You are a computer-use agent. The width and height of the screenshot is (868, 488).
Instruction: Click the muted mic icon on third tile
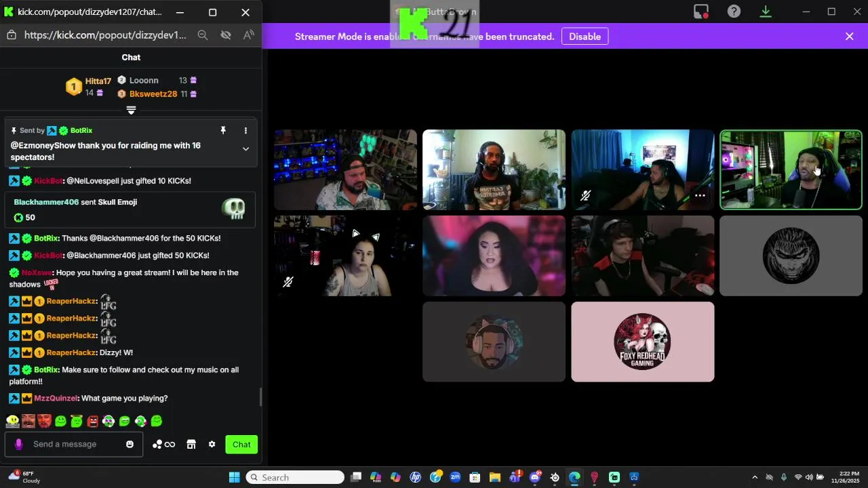pyautogui.click(x=586, y=196)
